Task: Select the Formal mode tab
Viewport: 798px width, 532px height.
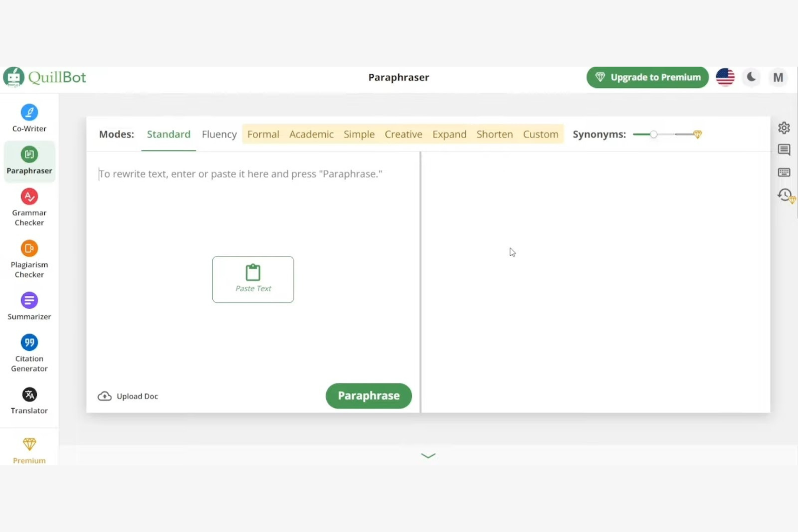Action: pos(263,134)
